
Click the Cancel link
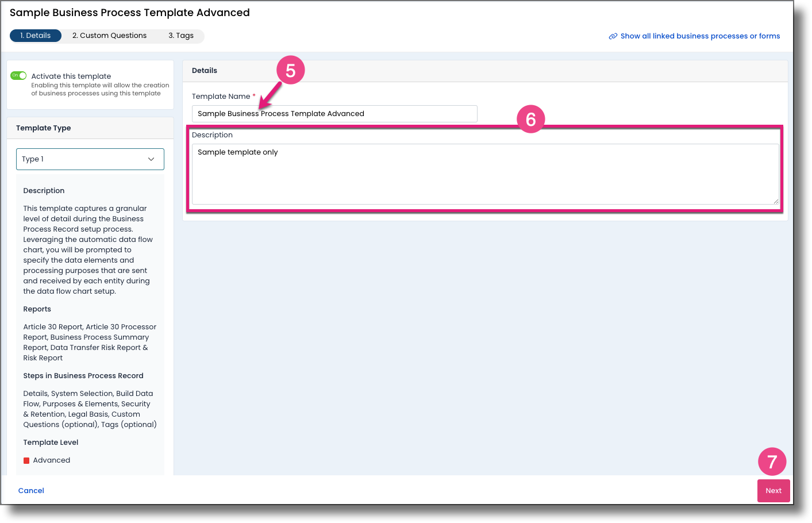click(x=31, y=491)
